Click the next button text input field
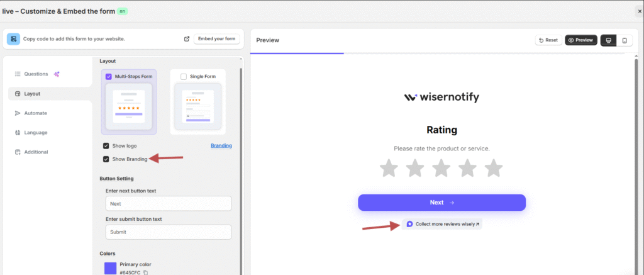Image resolution: width=644 pixels, height=275 pixels. click(169, 204)
